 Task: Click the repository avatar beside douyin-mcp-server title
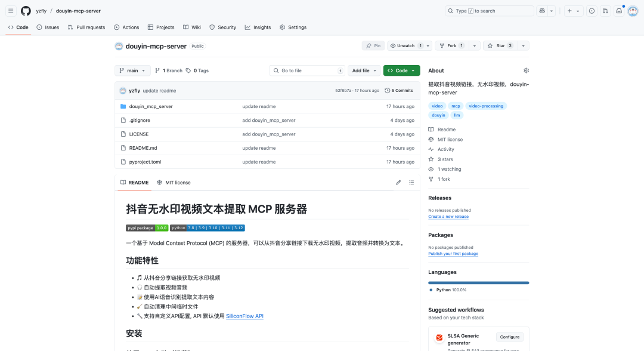pos(119,46)
